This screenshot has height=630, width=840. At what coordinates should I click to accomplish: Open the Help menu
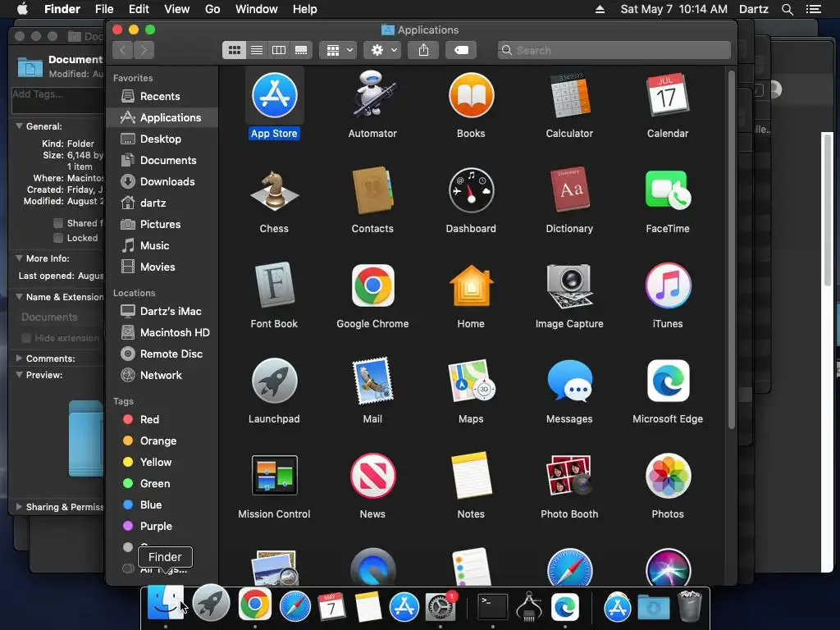tap(305, 9)
